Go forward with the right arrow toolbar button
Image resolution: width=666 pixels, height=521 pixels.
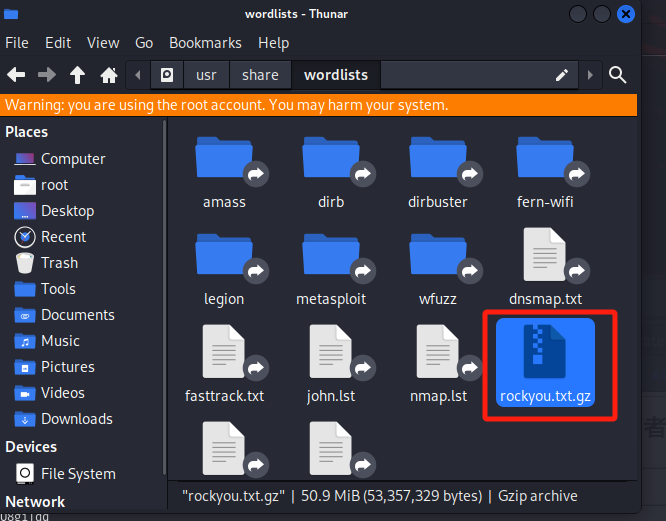click(x=47, y=75)
